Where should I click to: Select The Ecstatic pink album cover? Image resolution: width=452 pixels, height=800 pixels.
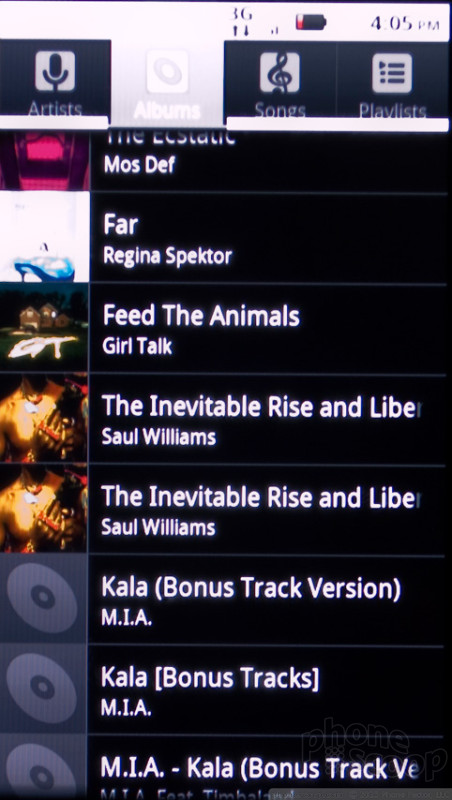point(45,161)
